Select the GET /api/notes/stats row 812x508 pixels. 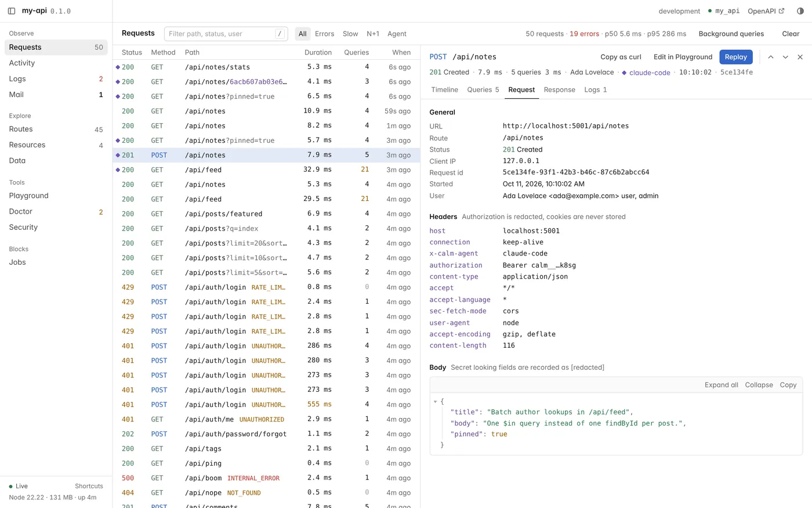(x=266, y=67)
